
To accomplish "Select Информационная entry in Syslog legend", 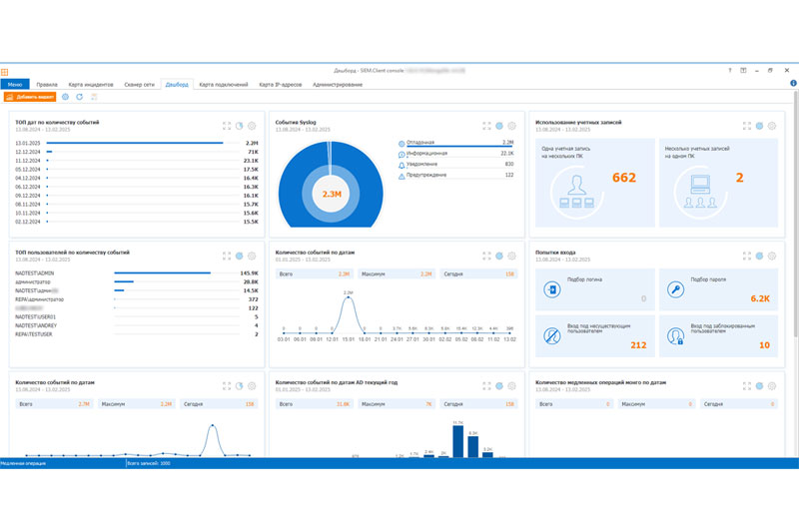I will [455, 154].
